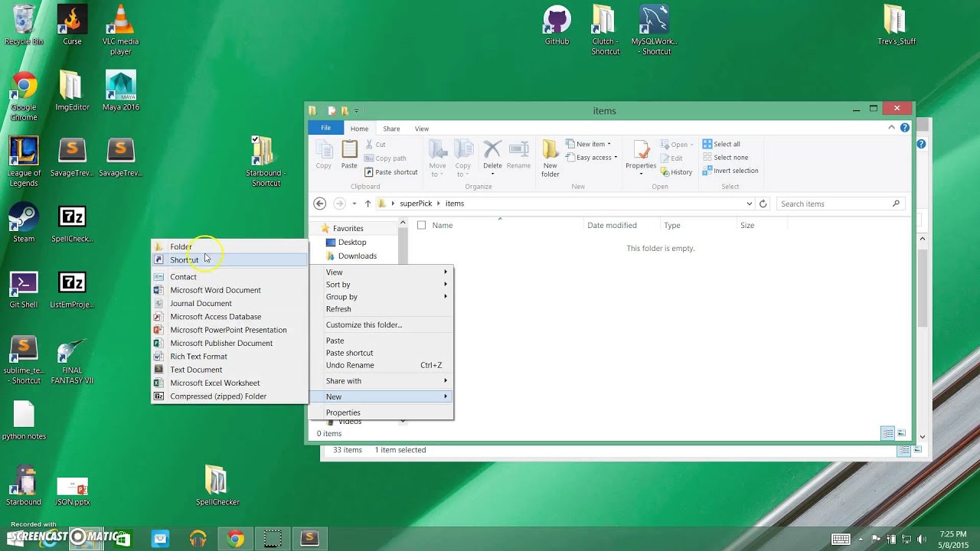Click the Paste clipboard icon
This screenshot has height=551, width=980.
349,155
